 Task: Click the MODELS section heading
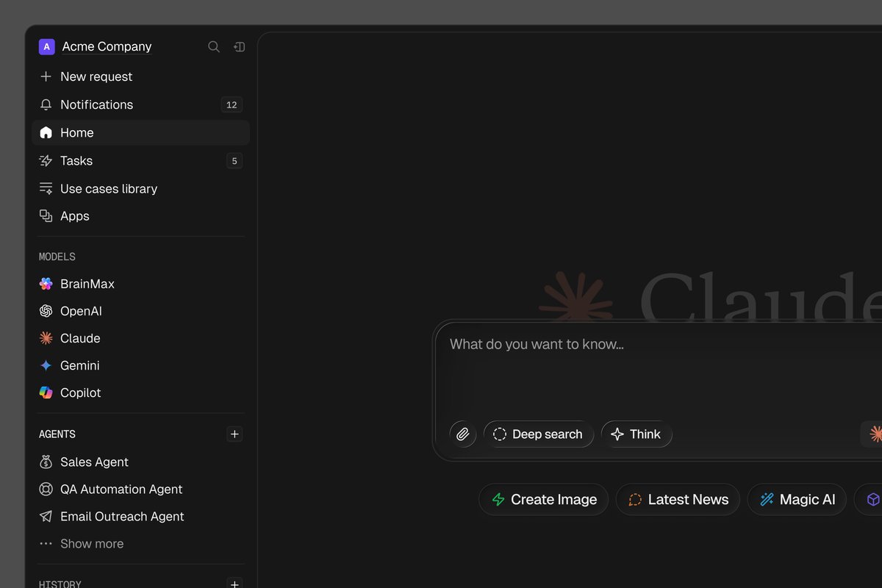point(57,257)
